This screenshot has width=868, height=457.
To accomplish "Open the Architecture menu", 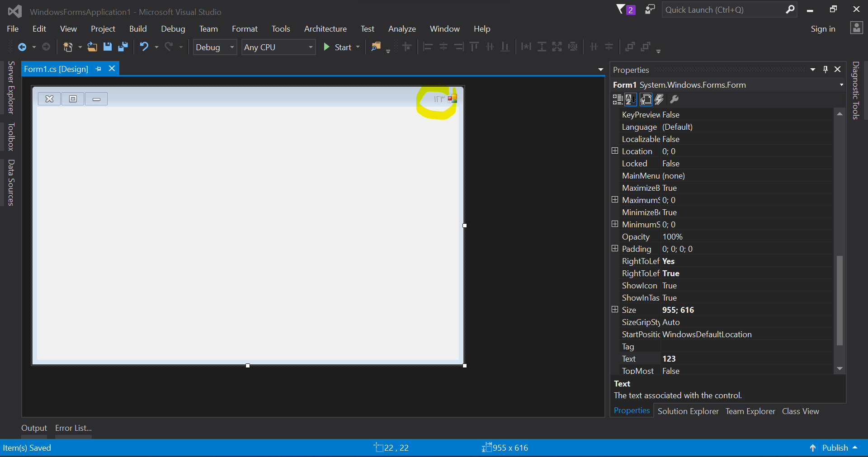I will click(x=325, y=28).
